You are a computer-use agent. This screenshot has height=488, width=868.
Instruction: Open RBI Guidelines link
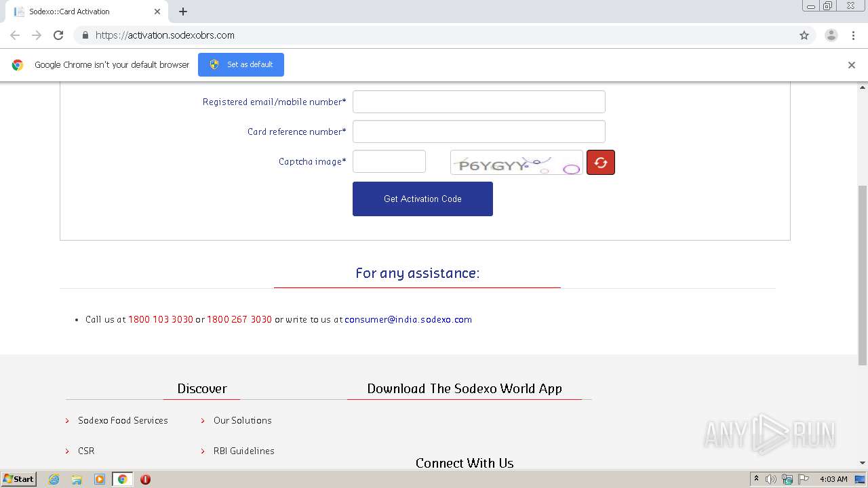tap(244, 451)
